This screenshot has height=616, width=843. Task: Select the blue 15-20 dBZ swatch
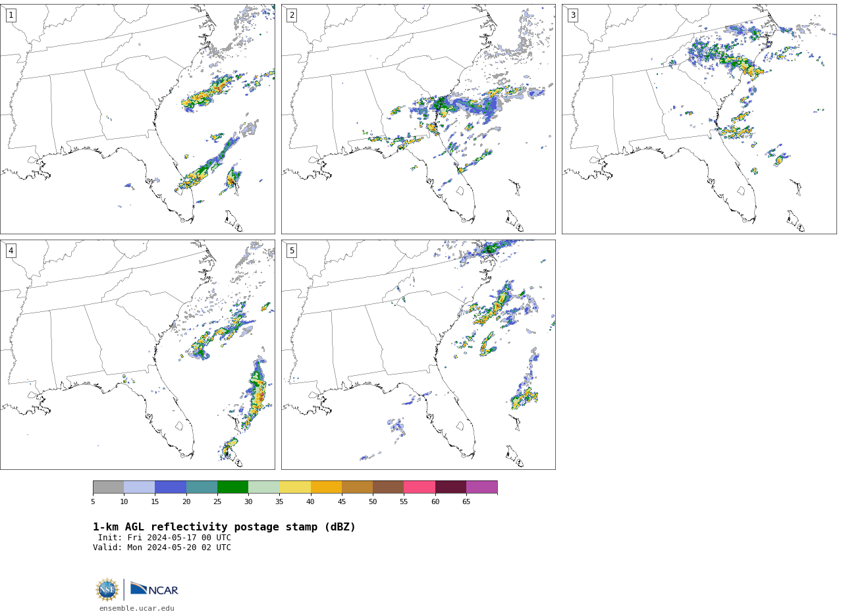click(x=171, y=487)
